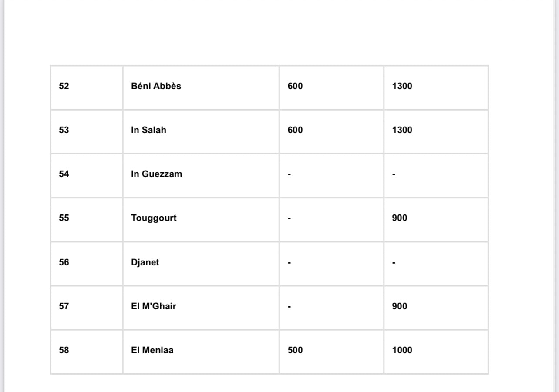Select the Béni Abbès name cell

point(156,86)
